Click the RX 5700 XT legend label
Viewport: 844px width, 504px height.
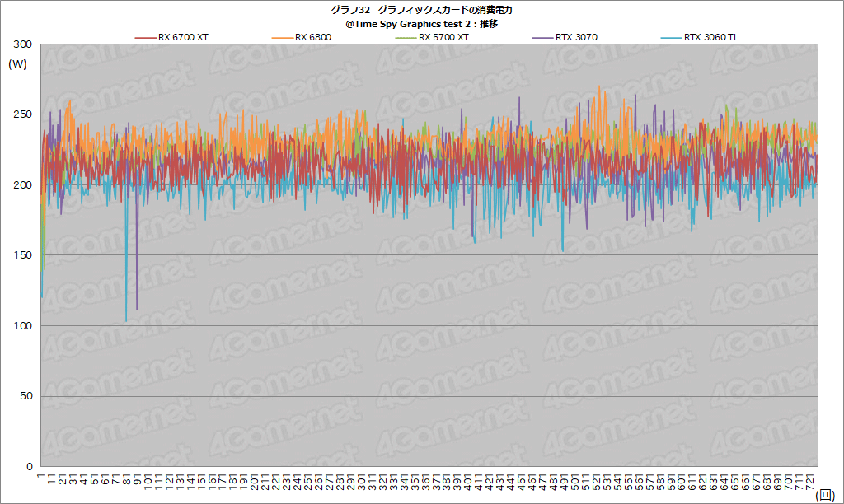[443, 37]
